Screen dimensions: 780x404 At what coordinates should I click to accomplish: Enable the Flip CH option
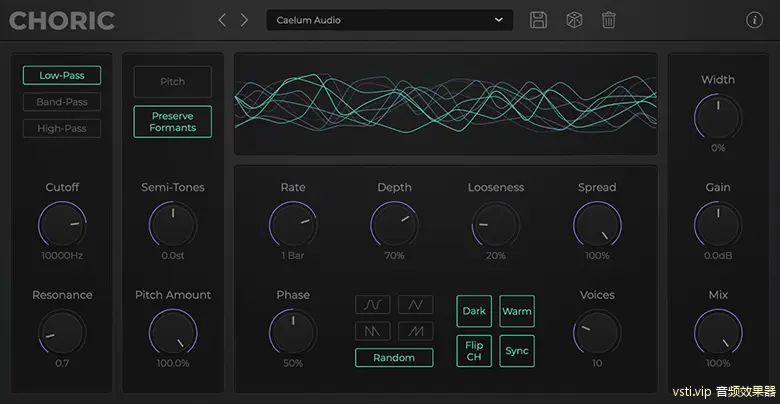(474, 351)
